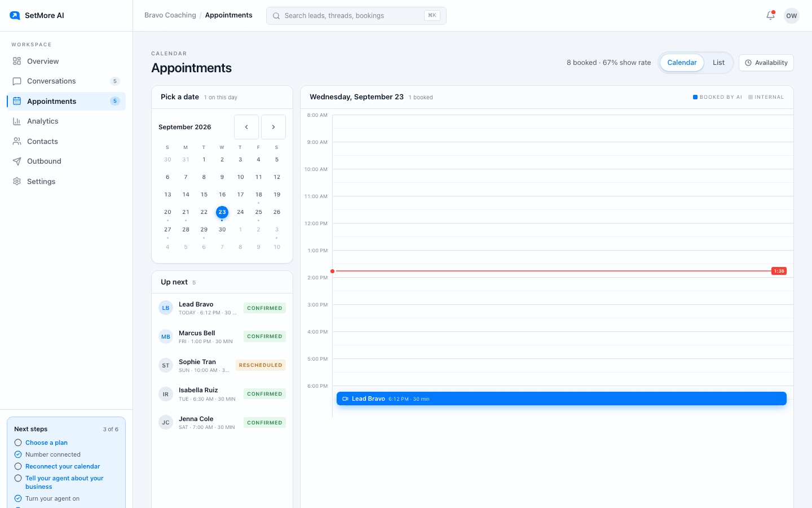Toggle the Choose a plan step circle
Screen dimensions: 812x508
coord(18,443)
